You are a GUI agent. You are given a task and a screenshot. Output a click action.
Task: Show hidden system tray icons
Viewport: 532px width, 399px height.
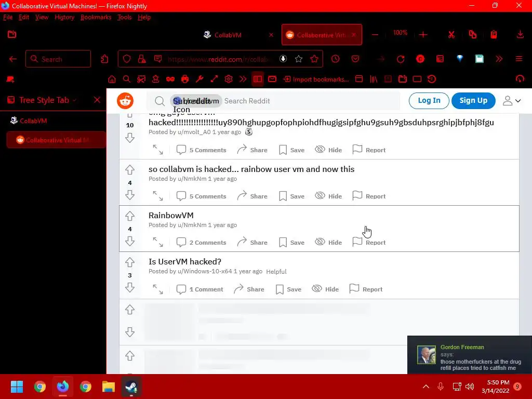coord(426,387)
